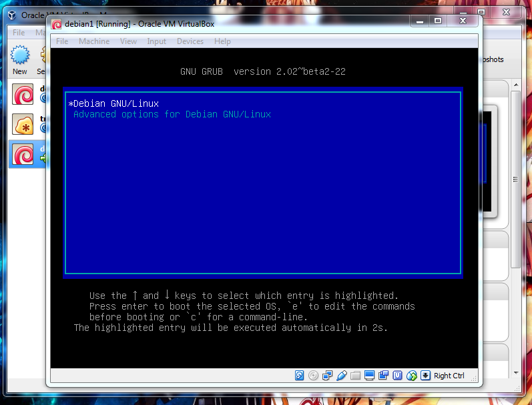The height and width of the screenshot is (405, 532).
Task: Select Advanced options for Debian GNU/Linux entry
Action: (263, 114)
